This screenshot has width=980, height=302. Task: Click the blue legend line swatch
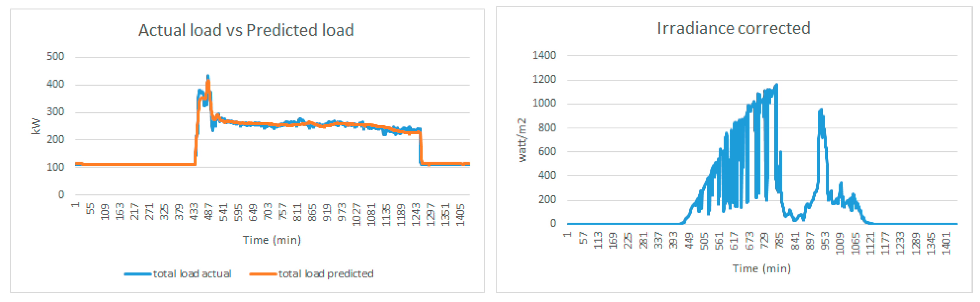click(138, 274)
